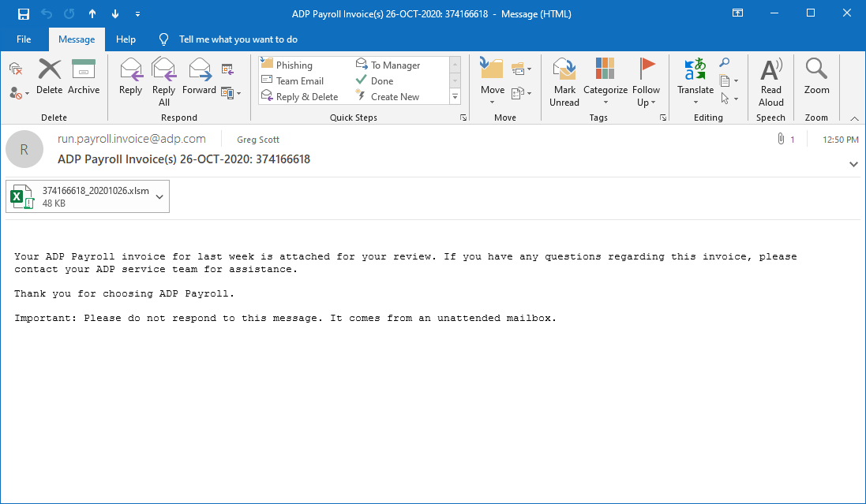Archive this email
This screenshot has height=504, width=866.
(84, 79)
